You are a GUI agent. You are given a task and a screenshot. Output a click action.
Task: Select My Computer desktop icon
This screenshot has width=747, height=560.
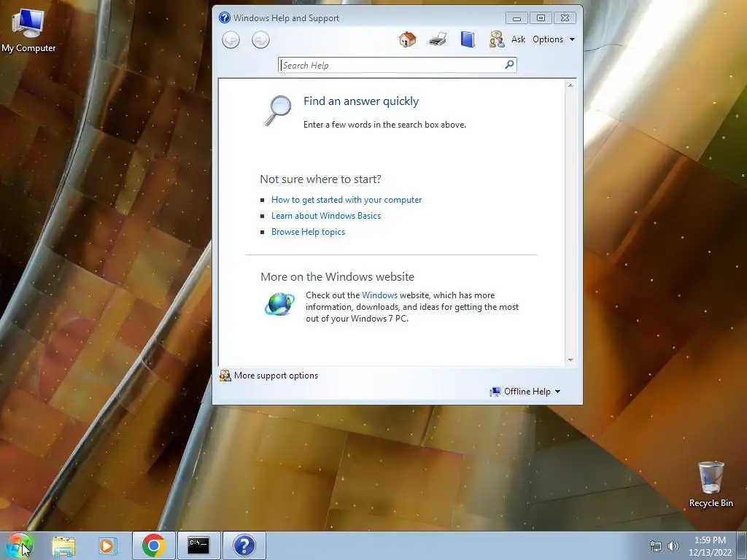pos(28,30)
